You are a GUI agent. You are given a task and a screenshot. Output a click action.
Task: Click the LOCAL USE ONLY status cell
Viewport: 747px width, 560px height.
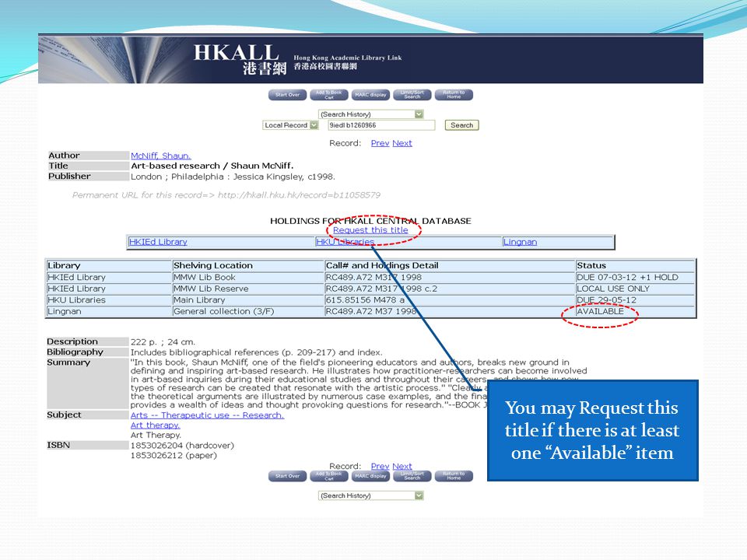[x=612, y=289]
